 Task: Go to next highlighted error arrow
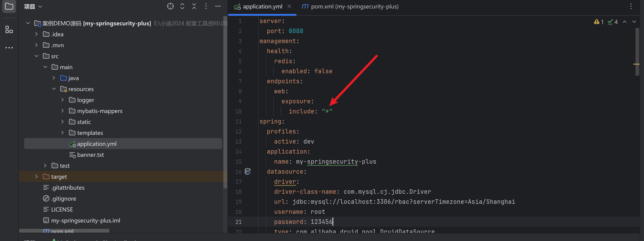point(634,22)
